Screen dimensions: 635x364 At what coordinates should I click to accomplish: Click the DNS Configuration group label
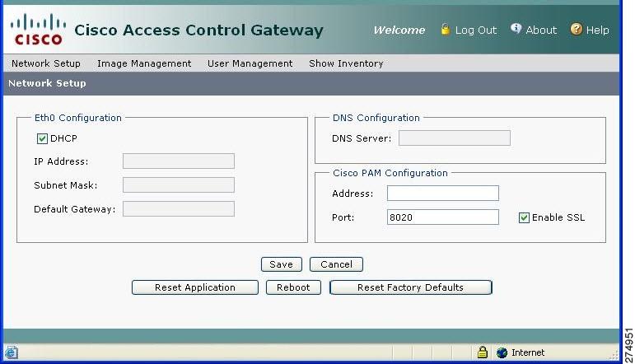point(376,118)
